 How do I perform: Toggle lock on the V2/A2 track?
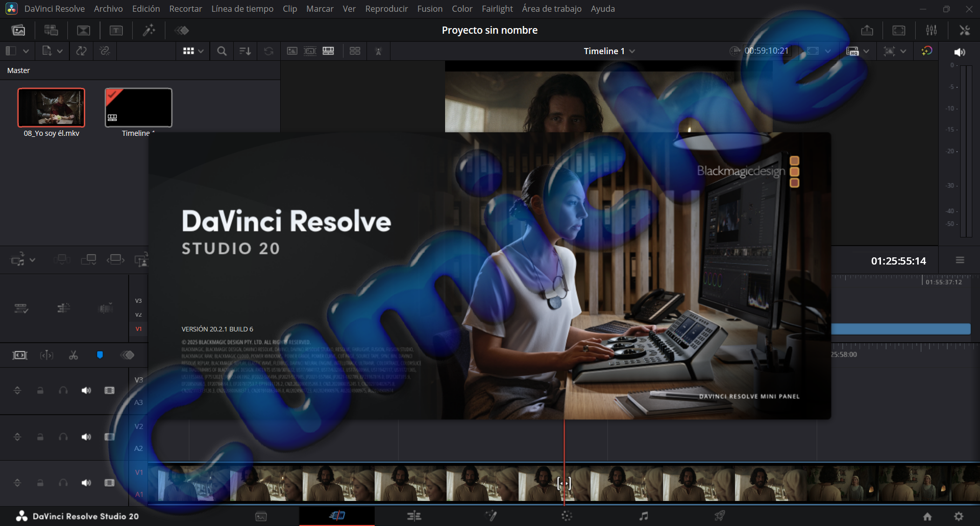click(40, 437)
